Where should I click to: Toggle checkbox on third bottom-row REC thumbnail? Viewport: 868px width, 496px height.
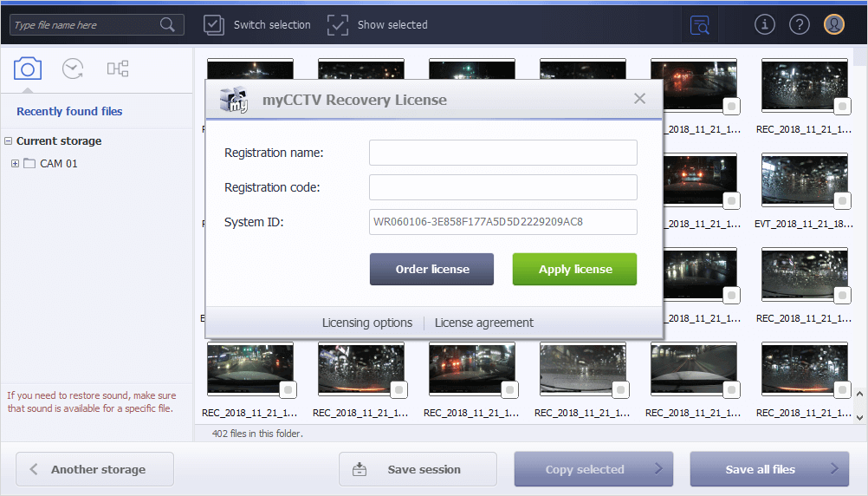(510, 389)
